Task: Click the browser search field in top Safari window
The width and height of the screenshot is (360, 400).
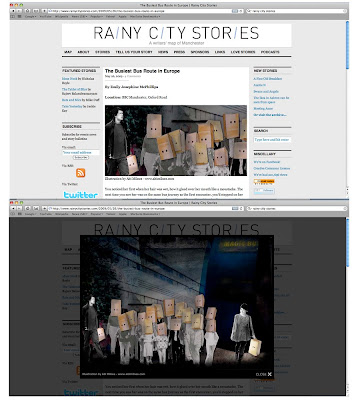Action: click(297, 11)
